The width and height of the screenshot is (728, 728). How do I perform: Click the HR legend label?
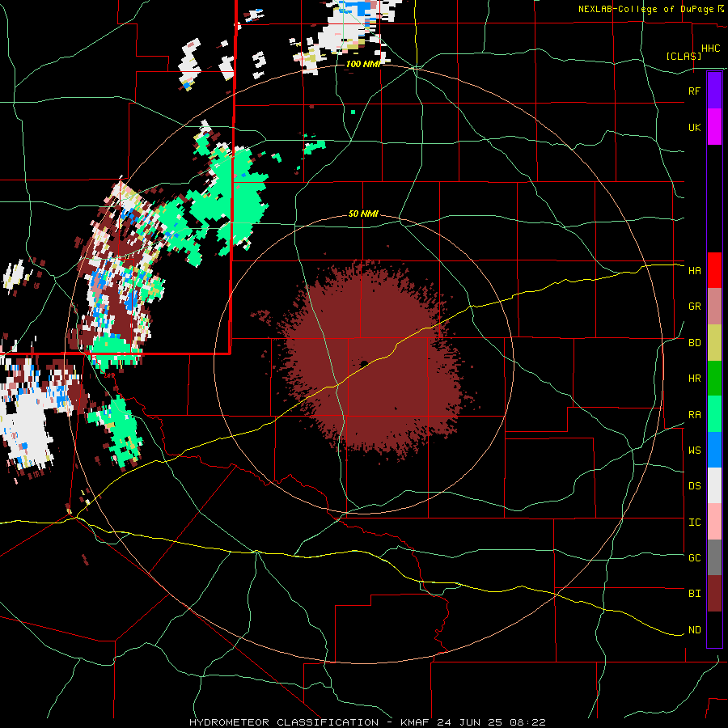tap(694, 379)
